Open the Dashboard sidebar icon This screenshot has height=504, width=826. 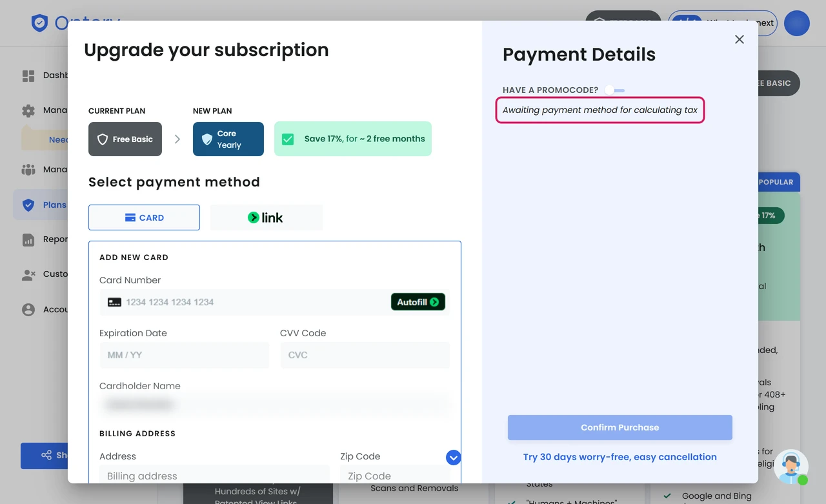pyautogui.click(x=28, y=76)
